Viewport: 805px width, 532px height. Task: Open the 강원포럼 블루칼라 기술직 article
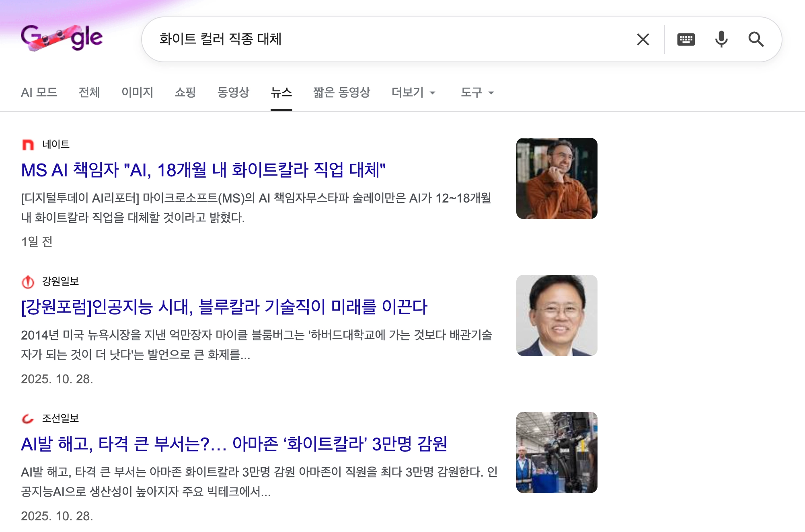coord(224,307)
